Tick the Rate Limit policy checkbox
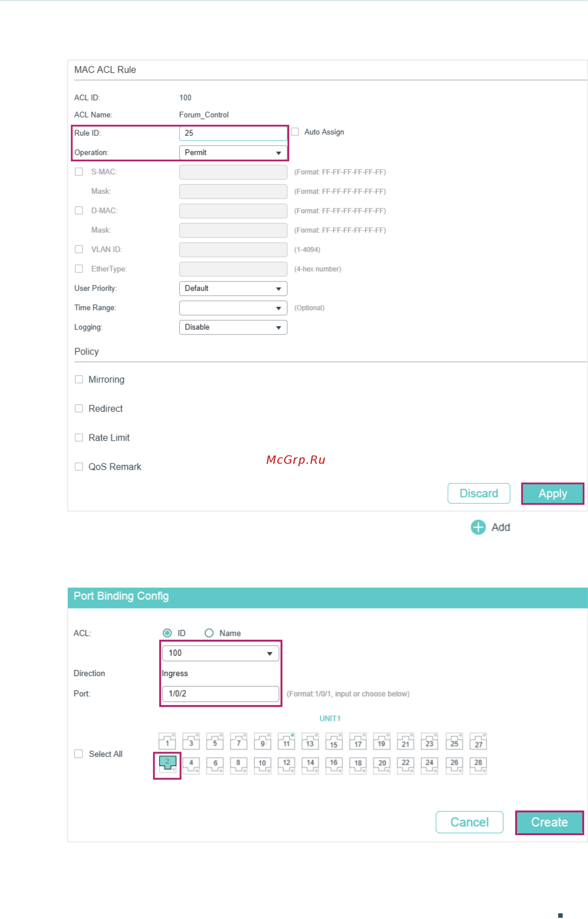Viewport: 588px width, 919px height. 79,438
